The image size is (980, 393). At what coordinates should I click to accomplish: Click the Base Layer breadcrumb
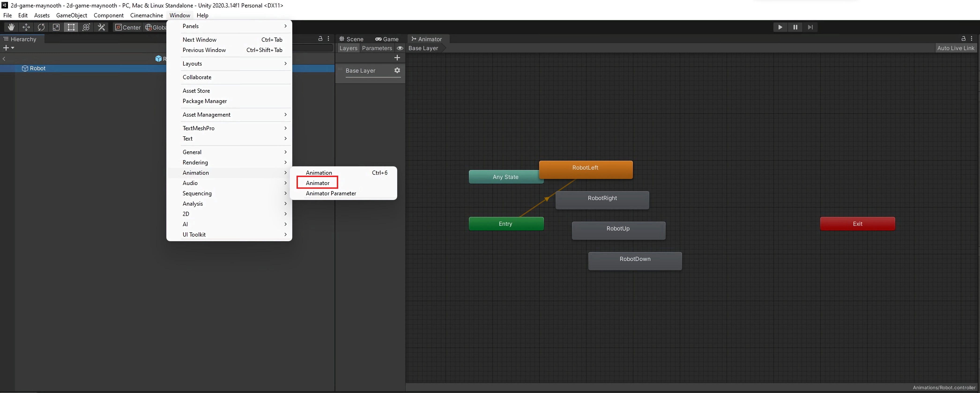[x=423, y=48]
